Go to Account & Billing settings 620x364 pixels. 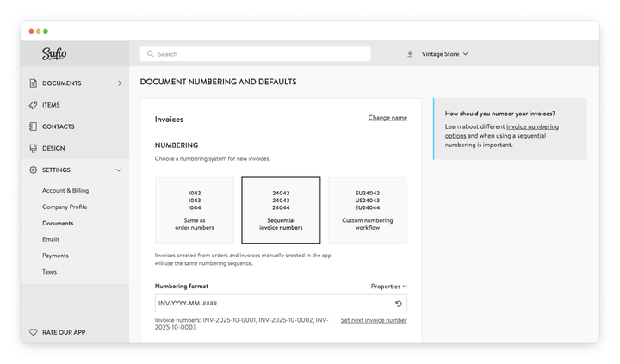65,190
